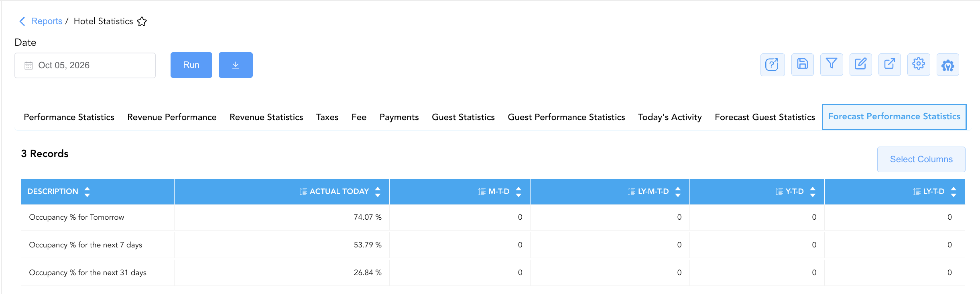Viewport: 980px width, 294px height.
Task: Run the report with the Run button
Action: [x=191, y=65]
